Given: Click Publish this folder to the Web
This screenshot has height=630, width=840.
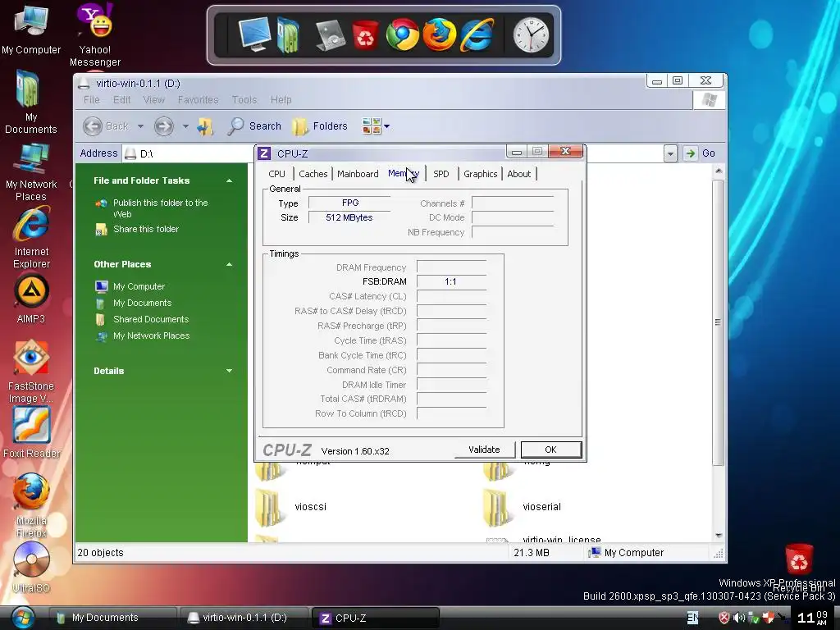Looking at the screenshot, I should coord(160,208).
